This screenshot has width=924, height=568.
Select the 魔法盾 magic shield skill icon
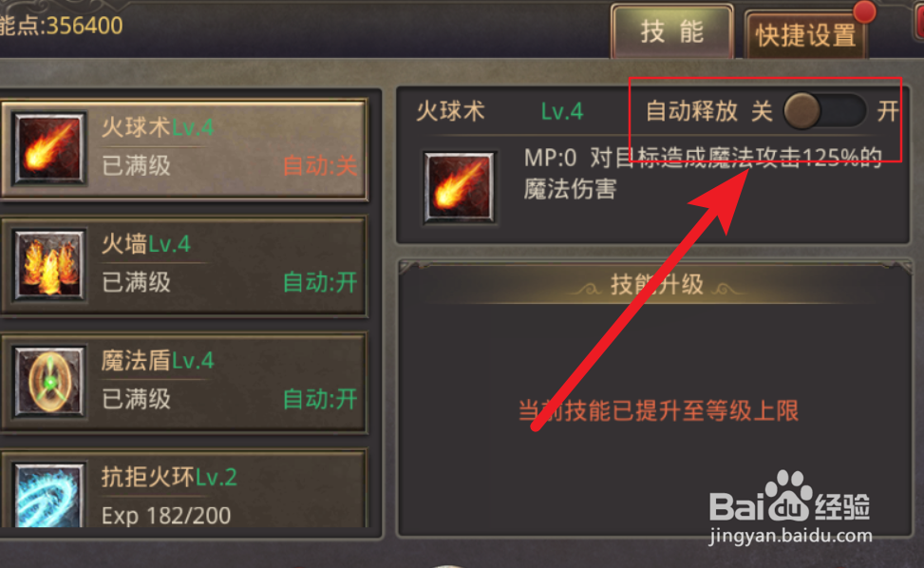[49, 381]
